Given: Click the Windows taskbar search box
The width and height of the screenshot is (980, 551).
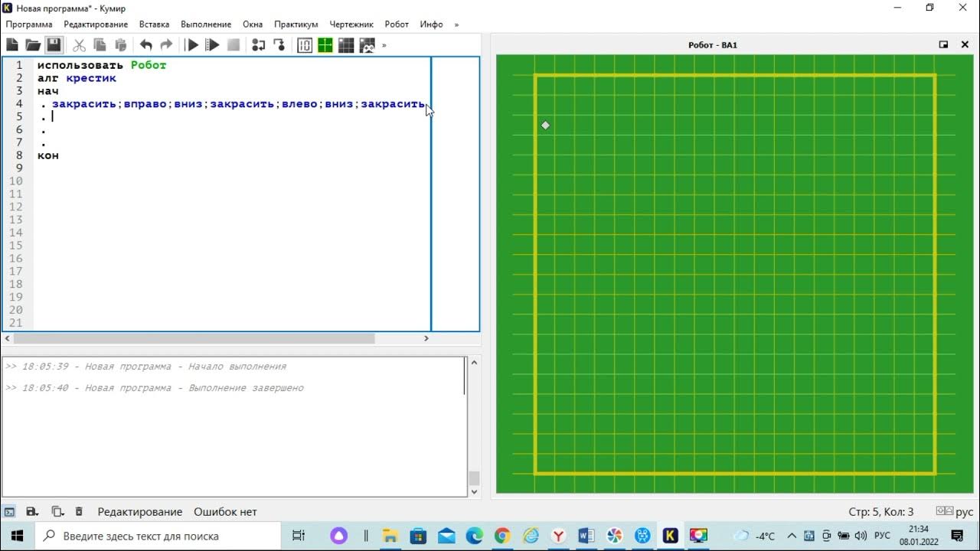Looking at the screenshot, I should [159, 536].
